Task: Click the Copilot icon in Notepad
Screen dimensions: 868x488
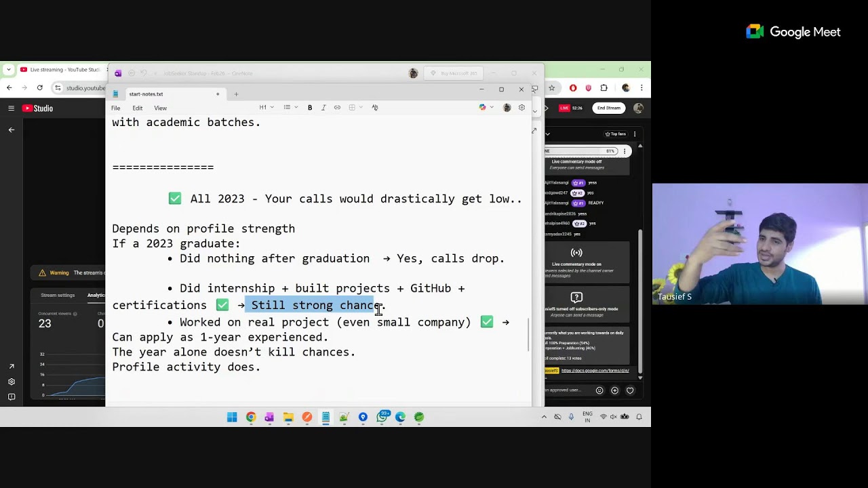Action: pos(482,108)
